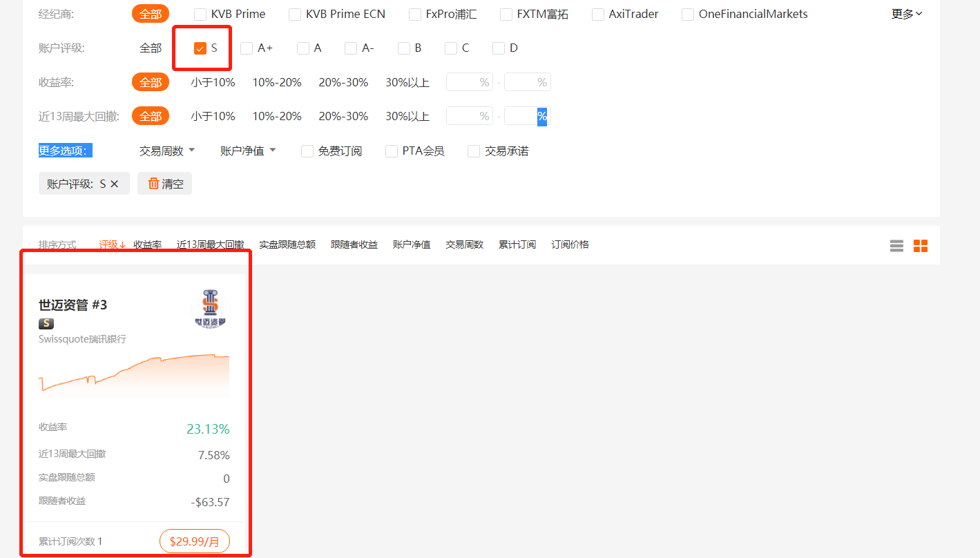The image size is (980, 558).
Task: Uncheck the S account rating checkbox
Action: (200, 48)
